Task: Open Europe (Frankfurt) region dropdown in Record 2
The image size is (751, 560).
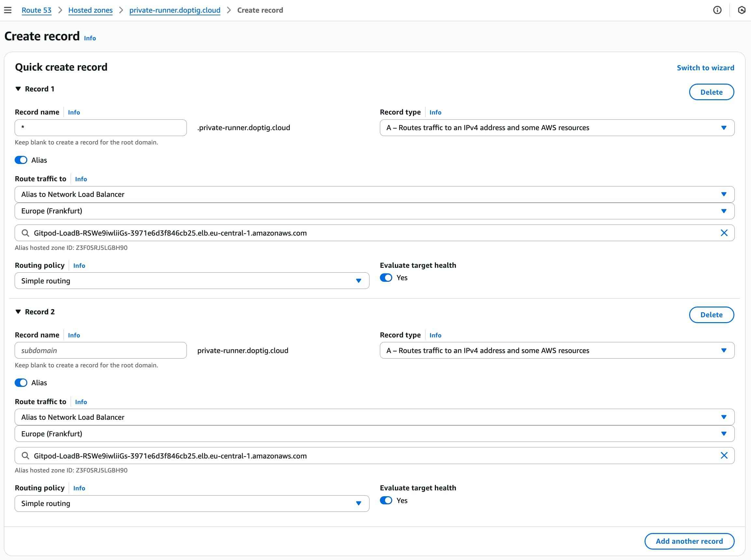Action: (374, 433)
